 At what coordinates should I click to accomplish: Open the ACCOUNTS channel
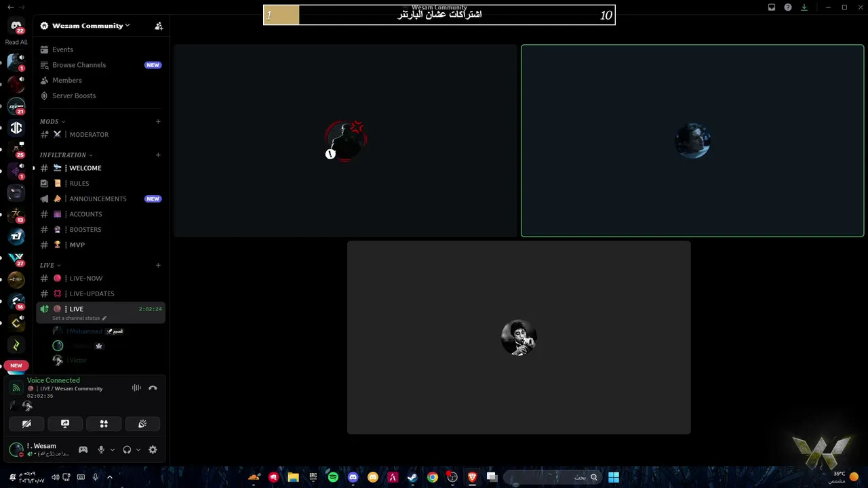[x=100, y=214]
